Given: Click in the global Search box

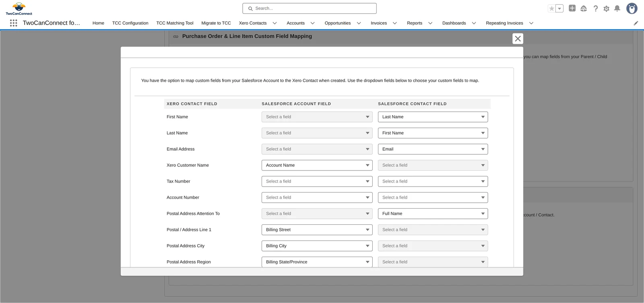Looking at the screenshot, I should point(310,8).
